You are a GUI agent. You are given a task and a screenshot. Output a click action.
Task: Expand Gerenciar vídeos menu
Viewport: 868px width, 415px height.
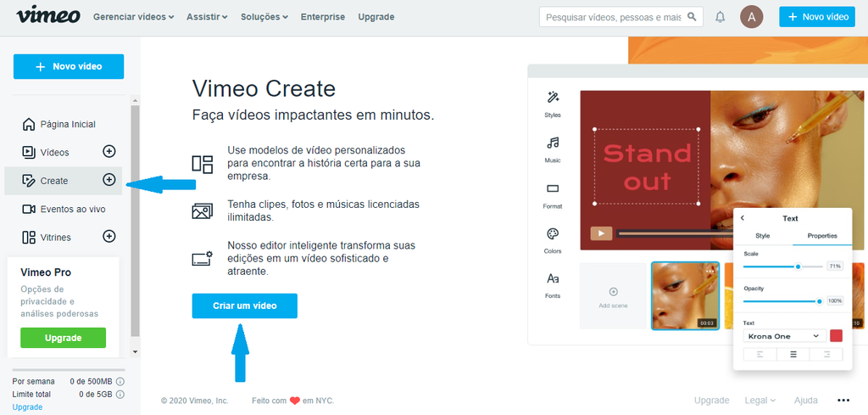(133, 17)
